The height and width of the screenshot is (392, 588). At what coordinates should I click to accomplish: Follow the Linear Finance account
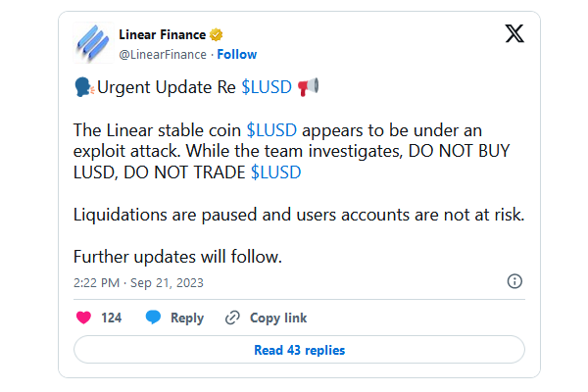[x=237, y=54]
